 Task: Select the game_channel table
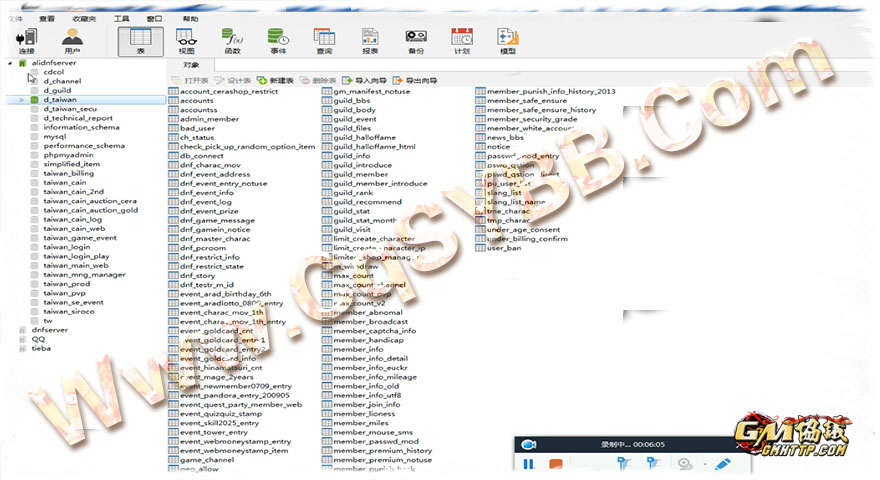click(x=207, y=460)
